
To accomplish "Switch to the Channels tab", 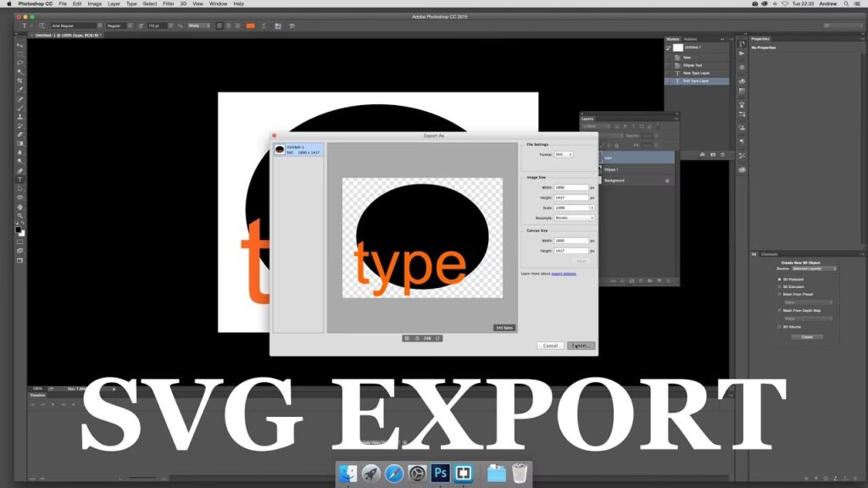I will pyautogui.click(x=770, y=254).
